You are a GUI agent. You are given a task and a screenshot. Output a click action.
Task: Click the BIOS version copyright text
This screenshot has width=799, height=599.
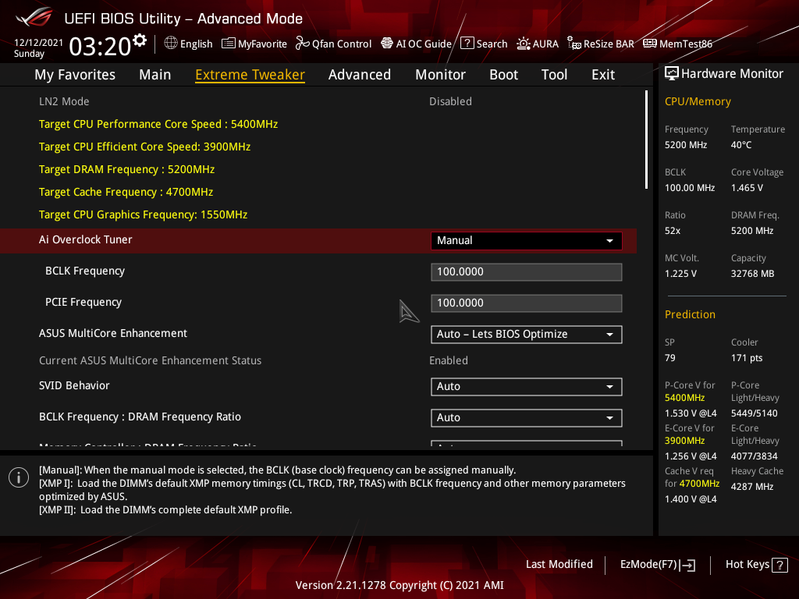[x=399, y=585]
